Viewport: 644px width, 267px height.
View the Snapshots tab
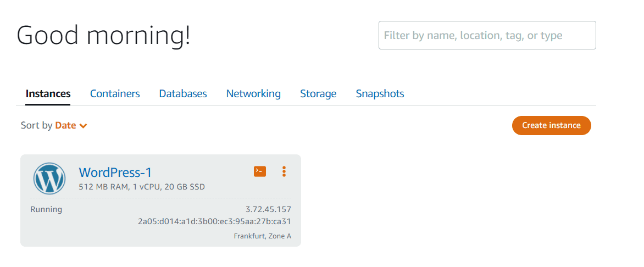[x=380, y=94]
